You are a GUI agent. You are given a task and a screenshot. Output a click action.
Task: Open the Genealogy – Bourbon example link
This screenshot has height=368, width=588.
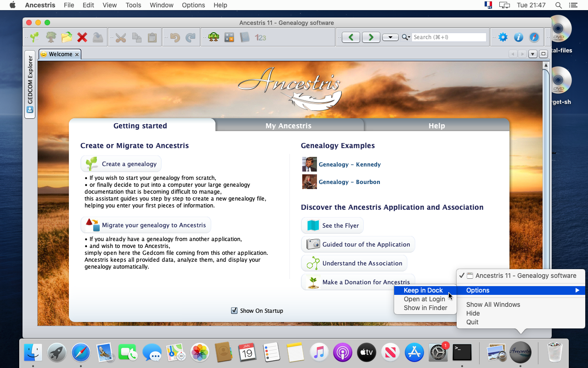tap(349, 182)
